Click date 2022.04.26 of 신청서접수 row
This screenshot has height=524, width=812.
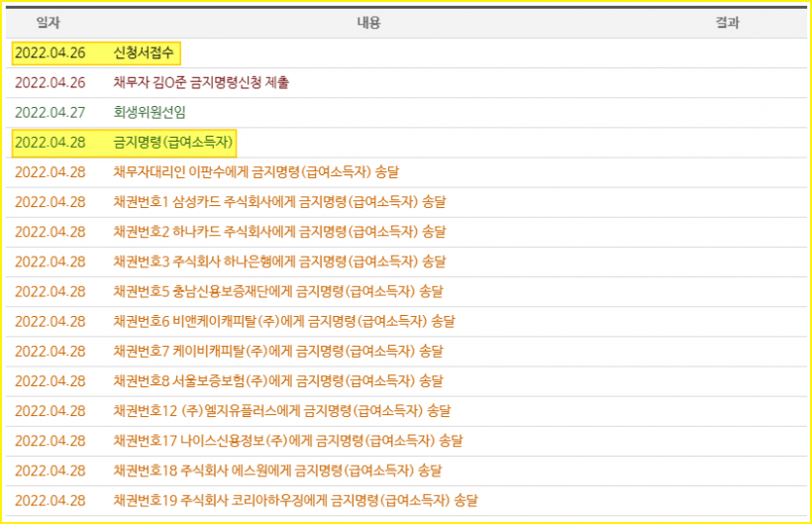point(51,52)
